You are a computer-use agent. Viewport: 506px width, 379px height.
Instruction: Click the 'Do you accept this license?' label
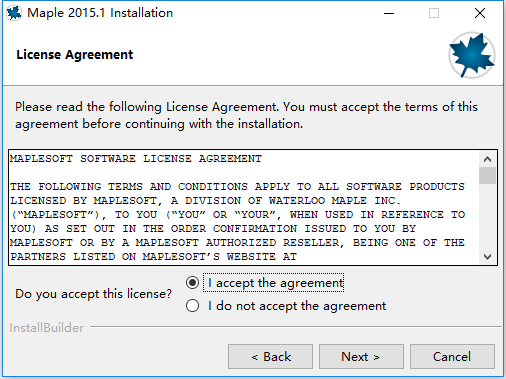click(94, 294)
